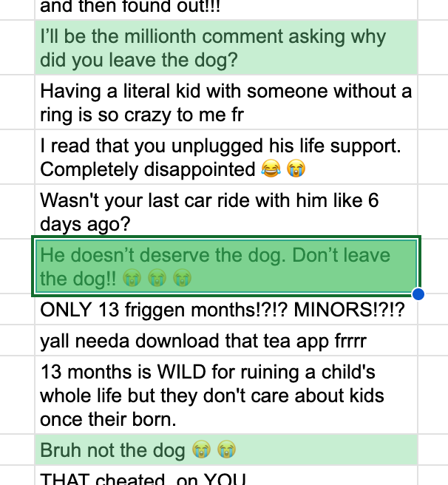The width and height of the screenshot is (448, 485).
Task: Click the last crying emoji after "Bruh not the dog"
Action: coord(227,449)
